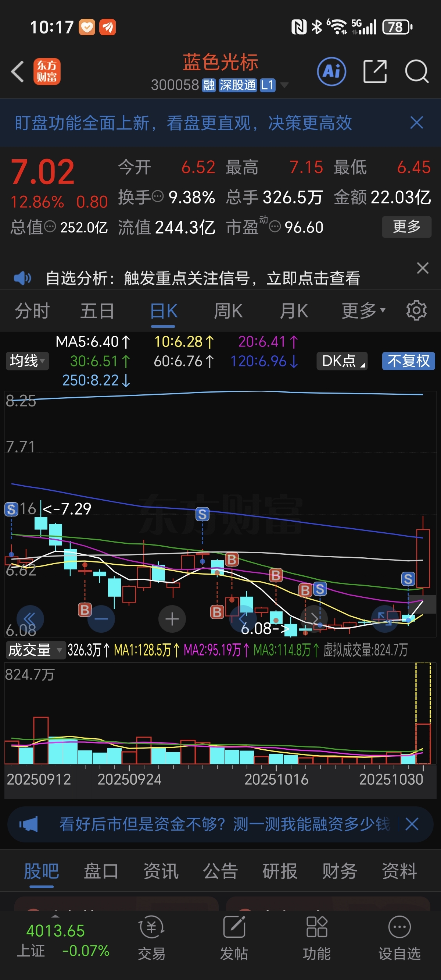This screenshot has height=980, width=441.
Task: Switch to 月K chart tab
Action: (294, 311)
